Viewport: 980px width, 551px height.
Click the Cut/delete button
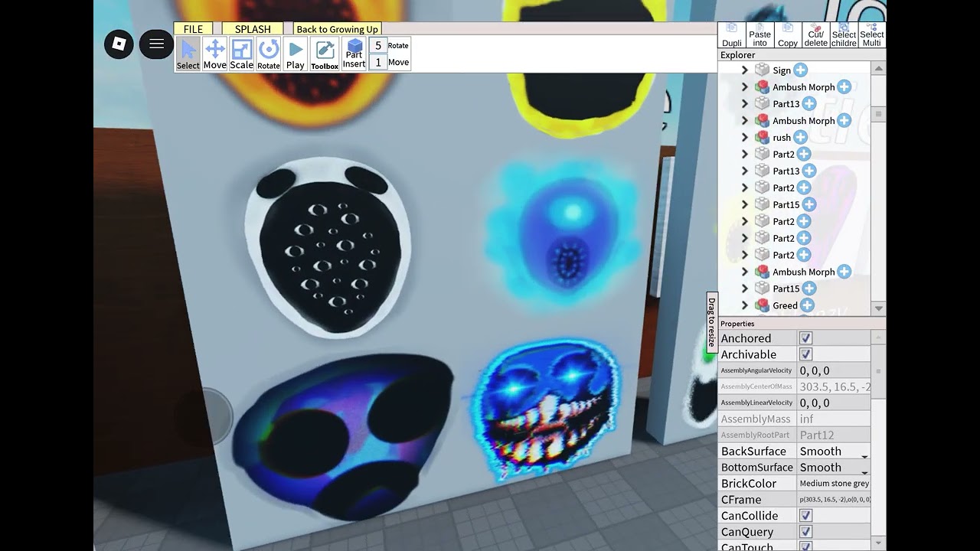816,35
